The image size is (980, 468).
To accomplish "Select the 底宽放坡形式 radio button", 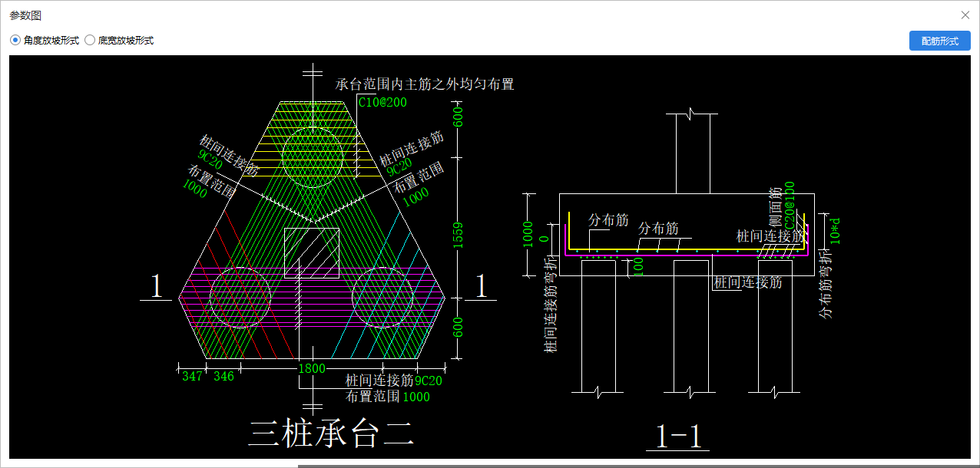I will (90, 41).
